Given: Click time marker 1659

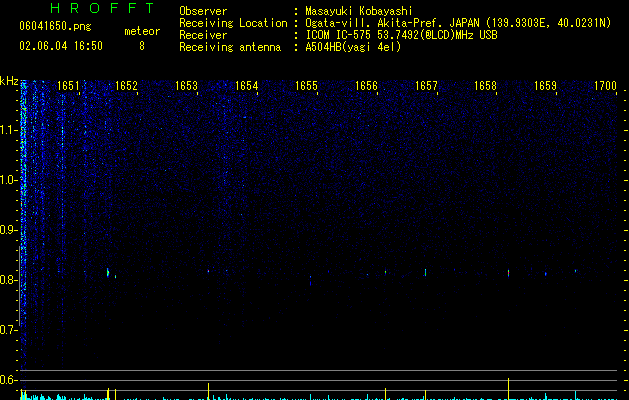Looking at the screenshot, I should (546, 86).
